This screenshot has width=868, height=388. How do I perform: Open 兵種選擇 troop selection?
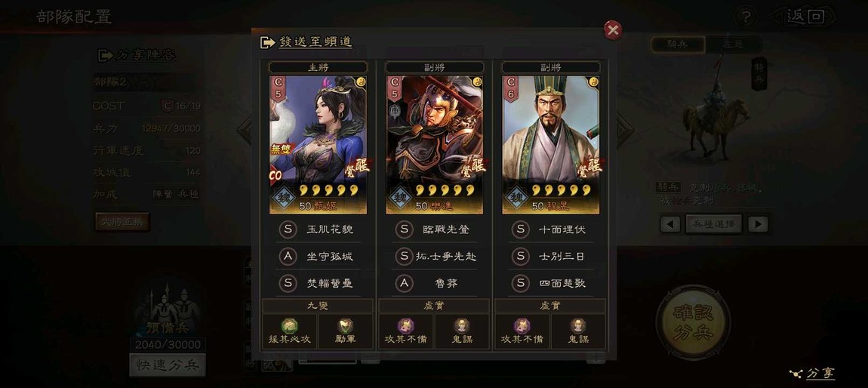click(713, 224)
